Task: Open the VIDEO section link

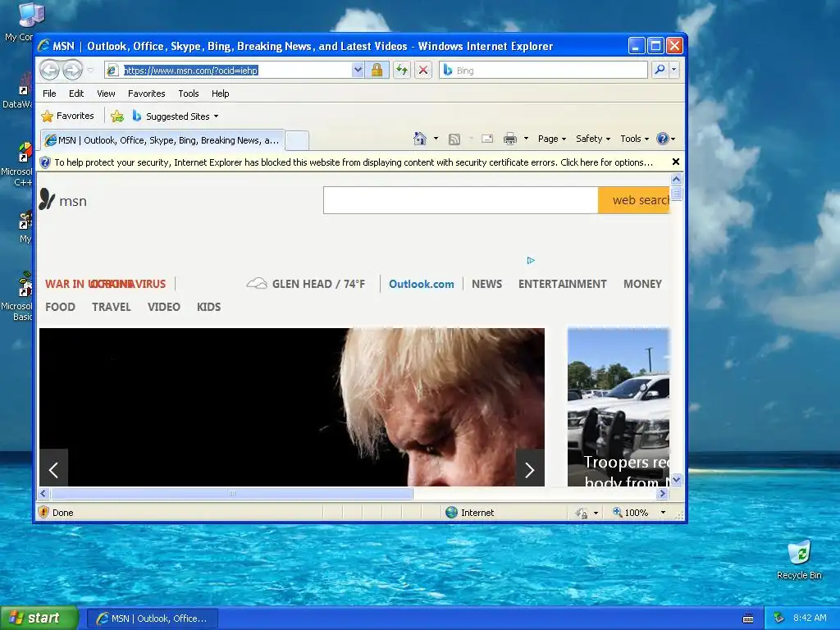Action: (163, 307)
